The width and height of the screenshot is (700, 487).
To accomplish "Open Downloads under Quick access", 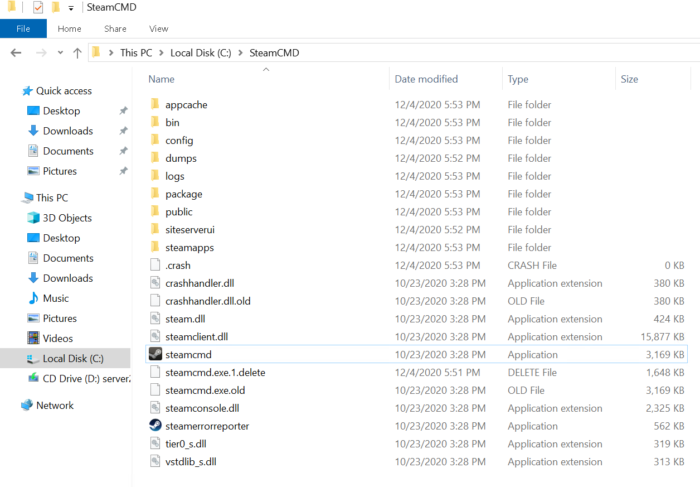I will [x=68, y=131].
